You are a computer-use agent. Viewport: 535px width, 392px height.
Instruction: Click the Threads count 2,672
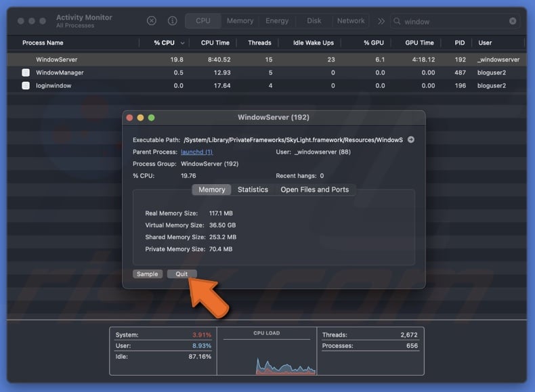[x=409, y=334]
